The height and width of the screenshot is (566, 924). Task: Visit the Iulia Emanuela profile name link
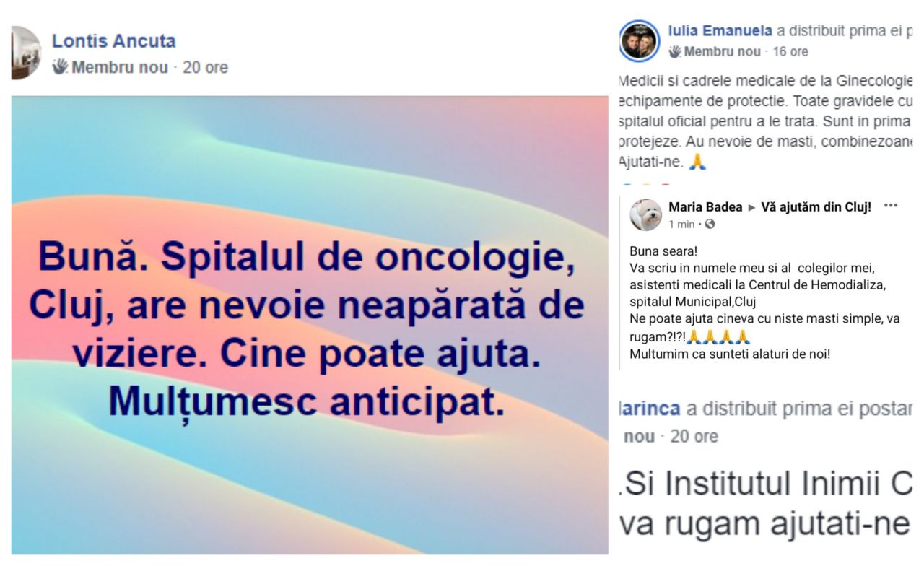720,31
